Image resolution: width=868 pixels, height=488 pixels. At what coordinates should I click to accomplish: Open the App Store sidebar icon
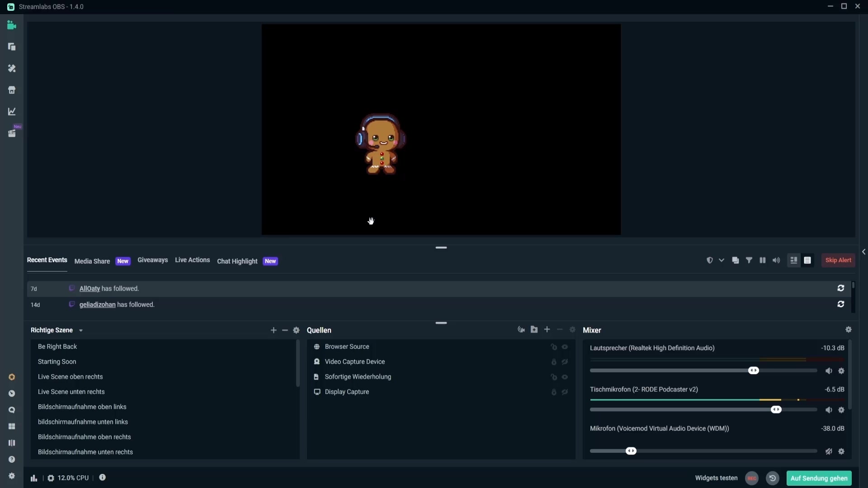12,90
